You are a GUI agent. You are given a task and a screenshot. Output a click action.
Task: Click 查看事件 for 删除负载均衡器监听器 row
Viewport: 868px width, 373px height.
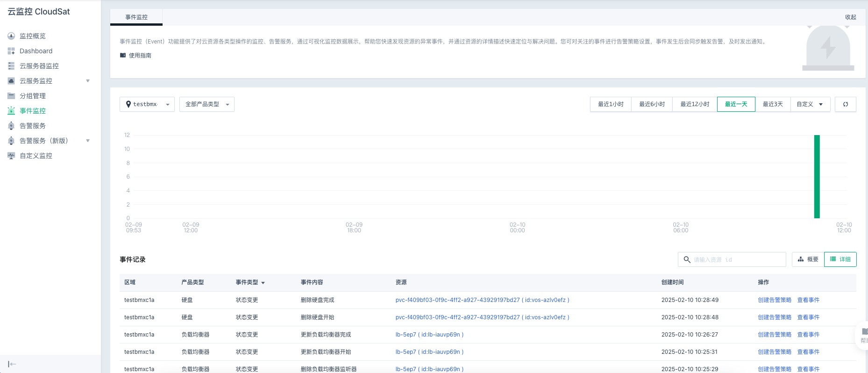[x=808, y=369]
